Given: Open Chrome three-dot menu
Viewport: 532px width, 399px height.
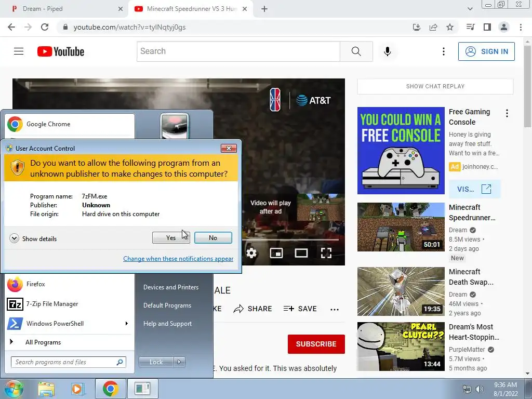Looking at the screenshot, I should coord(521,27).
